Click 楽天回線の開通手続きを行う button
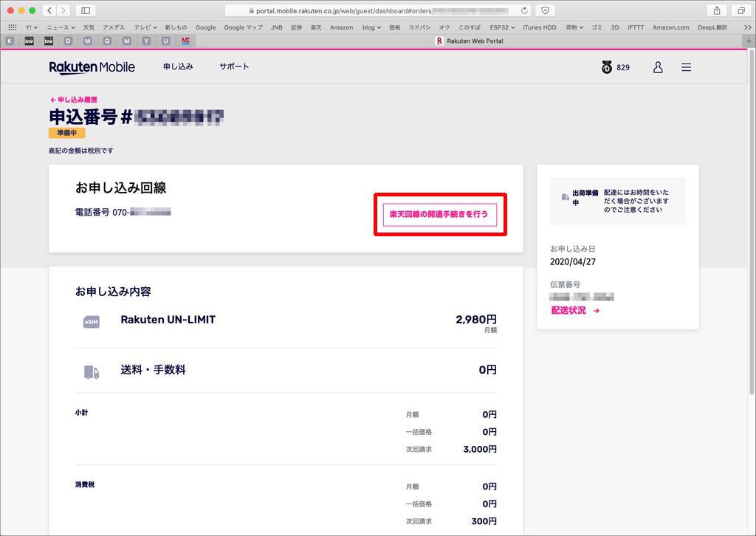756x536 pixels. pyautogui.click(x=440, y=215)
